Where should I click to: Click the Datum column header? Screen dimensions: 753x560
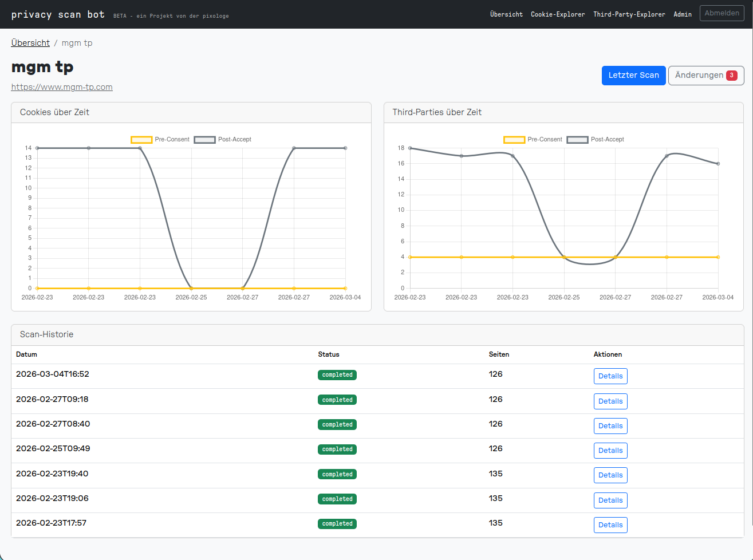click(x=26, y=354)
